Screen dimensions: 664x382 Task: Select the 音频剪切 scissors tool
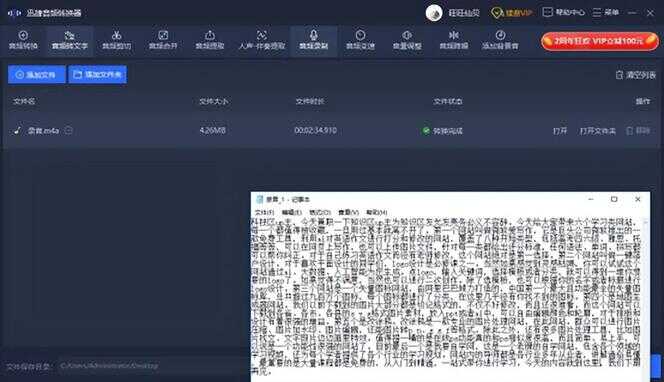(x=116, y=40)
